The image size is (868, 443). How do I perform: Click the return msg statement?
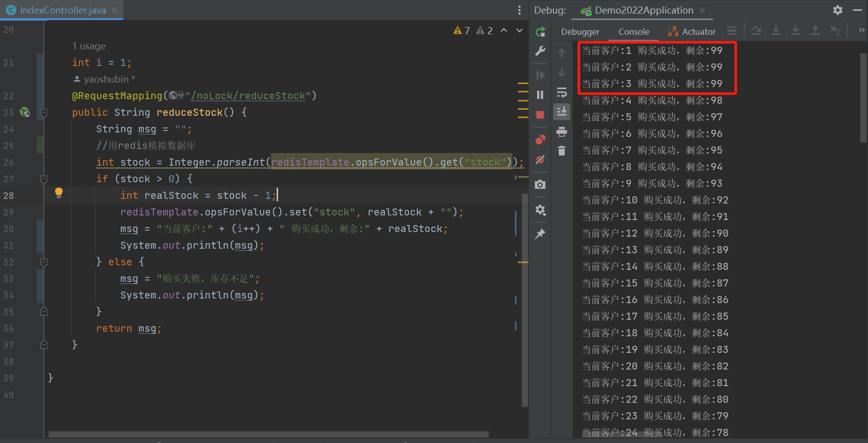point(129,328)
